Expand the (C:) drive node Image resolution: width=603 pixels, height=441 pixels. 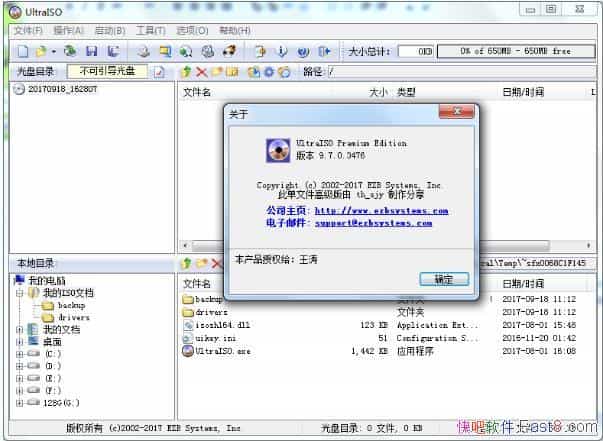pos(20,354)
